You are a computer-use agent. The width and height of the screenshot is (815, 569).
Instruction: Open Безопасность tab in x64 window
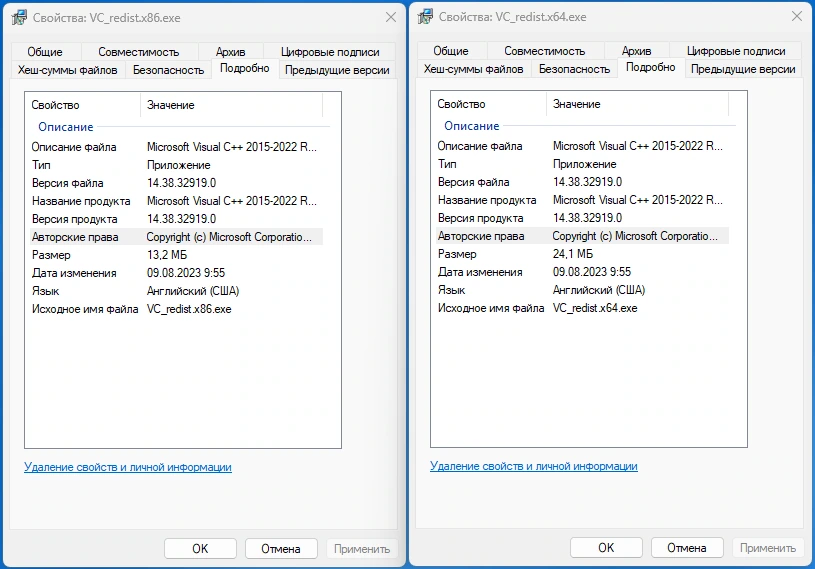tap(574, 69)
